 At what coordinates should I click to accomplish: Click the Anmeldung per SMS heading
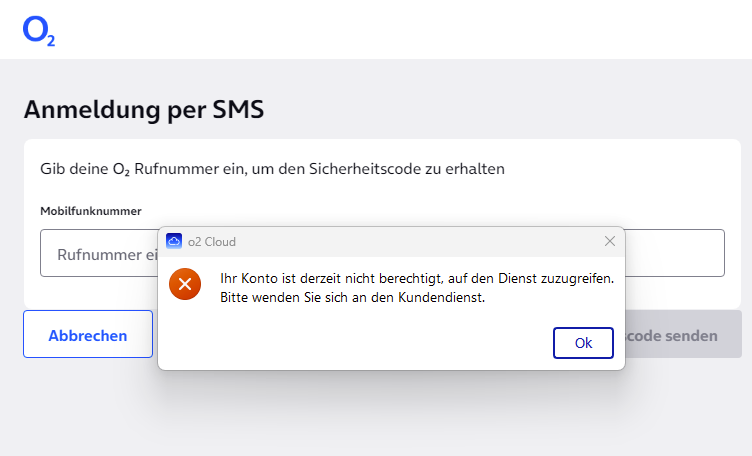click(144, 109)
